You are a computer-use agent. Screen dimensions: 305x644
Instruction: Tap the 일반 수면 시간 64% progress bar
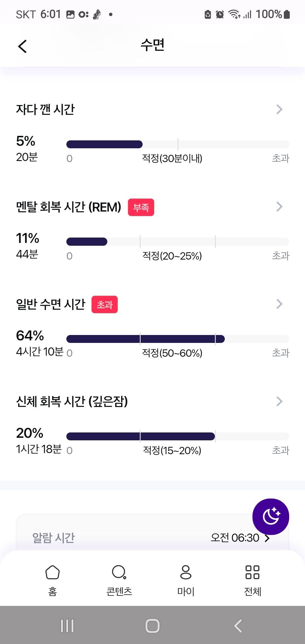tap(178, 339)
